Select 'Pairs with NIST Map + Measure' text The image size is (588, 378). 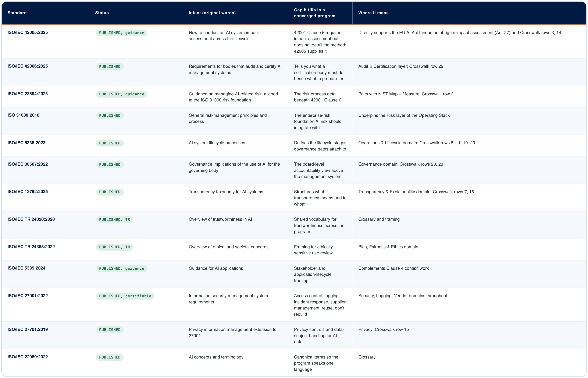[406, 94]
